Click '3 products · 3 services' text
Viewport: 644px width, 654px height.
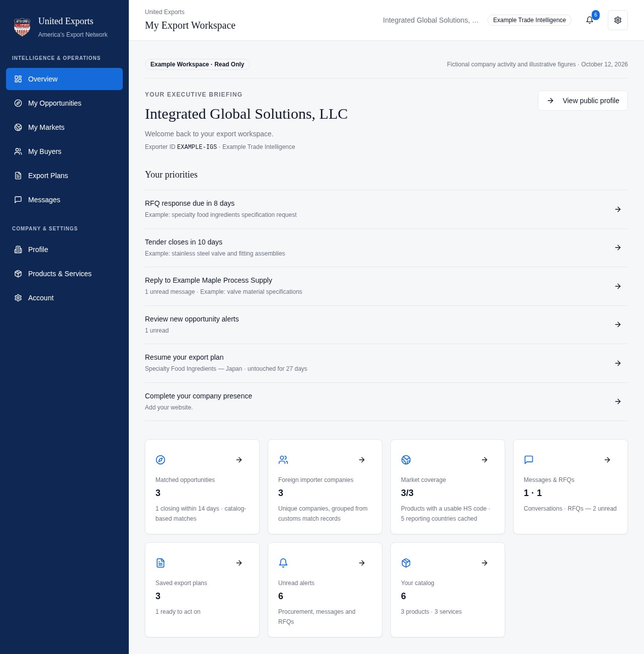click(431, 612)
